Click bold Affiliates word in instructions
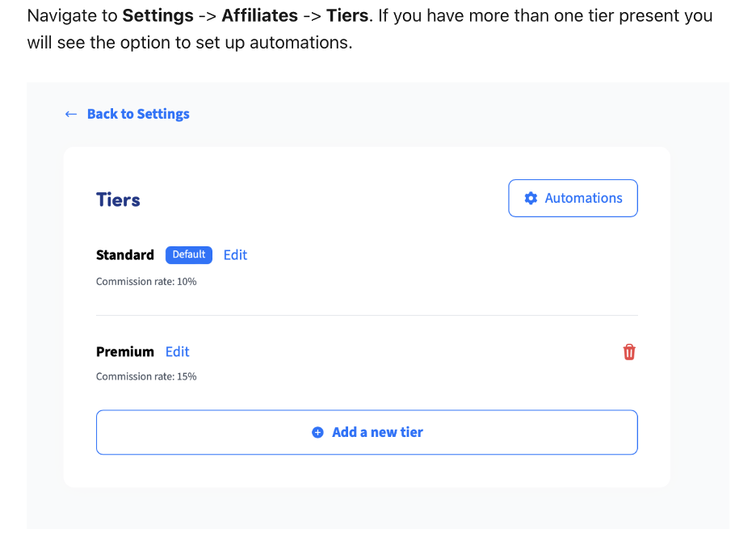Image resolution: width=756 pixels, height=533 pixels. [259, 16]
